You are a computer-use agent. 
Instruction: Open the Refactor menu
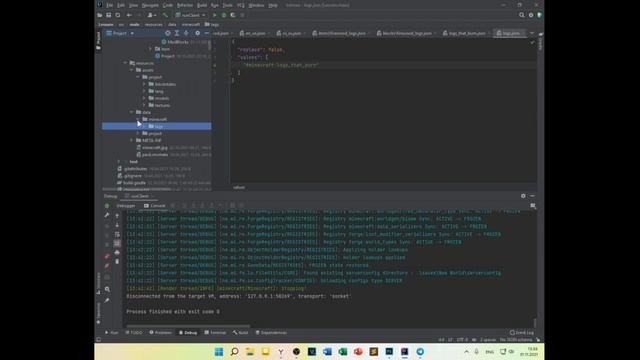pos(185,5)
